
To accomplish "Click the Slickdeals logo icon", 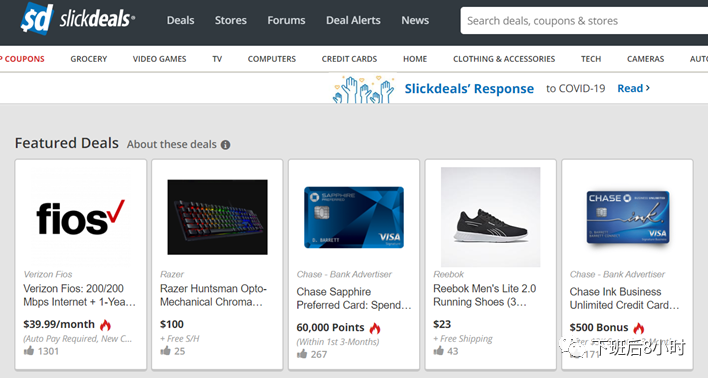I will pos(37,19).
